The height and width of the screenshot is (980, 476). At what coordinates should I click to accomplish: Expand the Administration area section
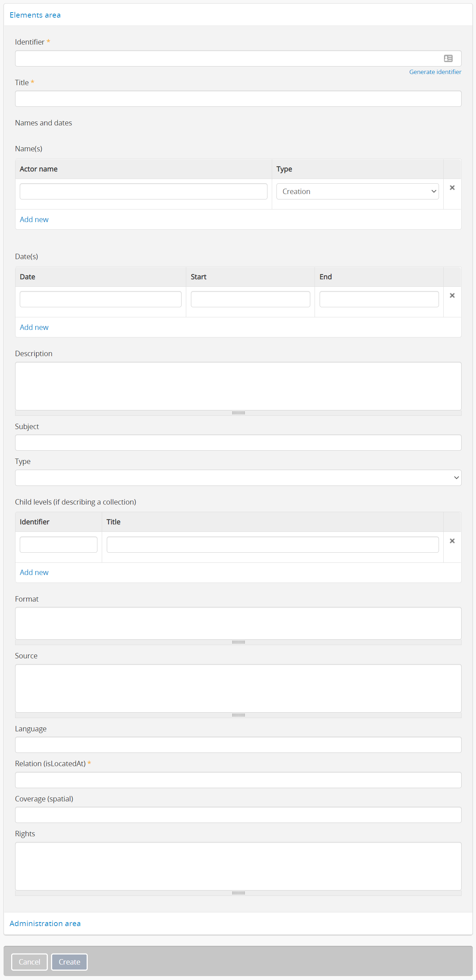[45, 923]
